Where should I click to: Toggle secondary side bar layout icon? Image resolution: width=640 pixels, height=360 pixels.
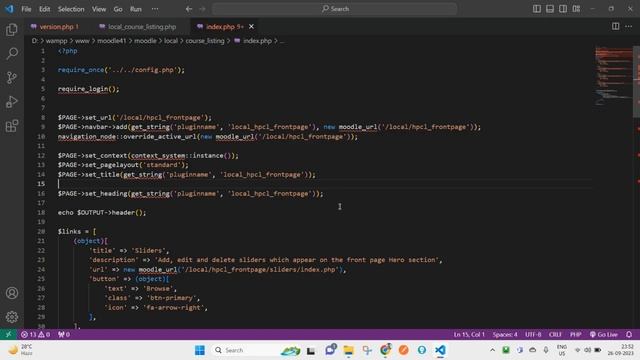tap(563, 9)
